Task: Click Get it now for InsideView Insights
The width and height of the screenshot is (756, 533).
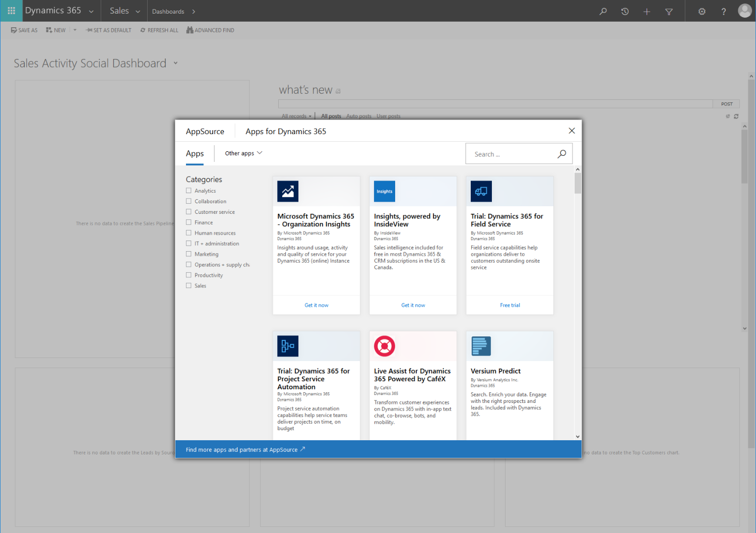Action: point(413,305)
